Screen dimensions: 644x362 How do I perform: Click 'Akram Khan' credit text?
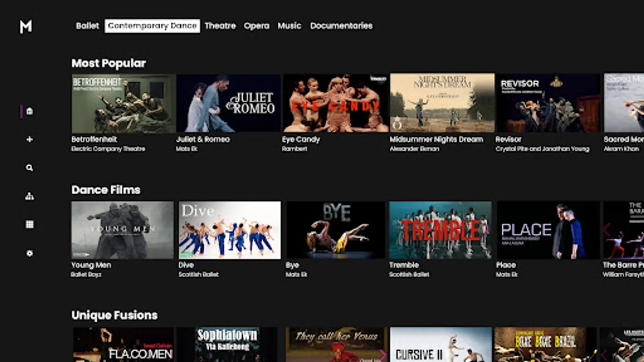click(621, 149)
